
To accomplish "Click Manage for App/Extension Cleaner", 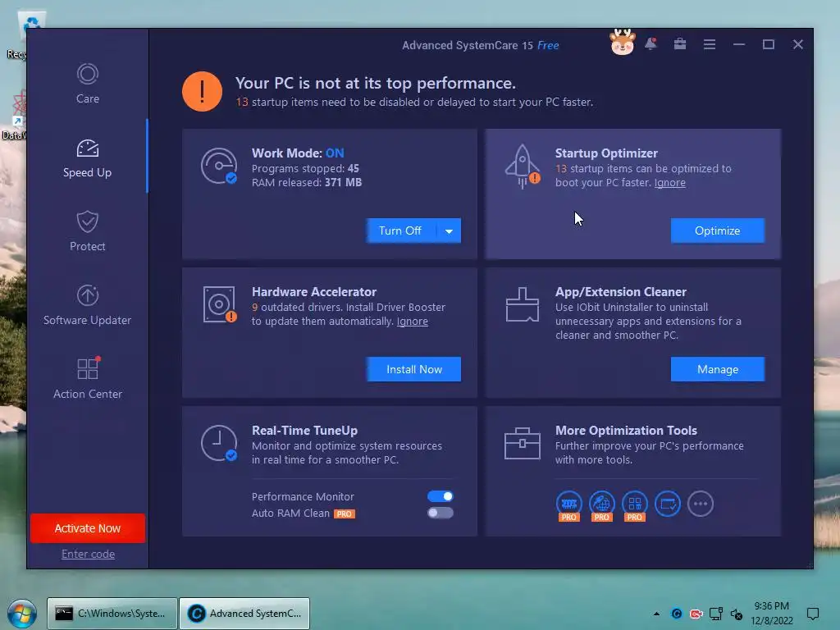I will [x=717, y=369].
